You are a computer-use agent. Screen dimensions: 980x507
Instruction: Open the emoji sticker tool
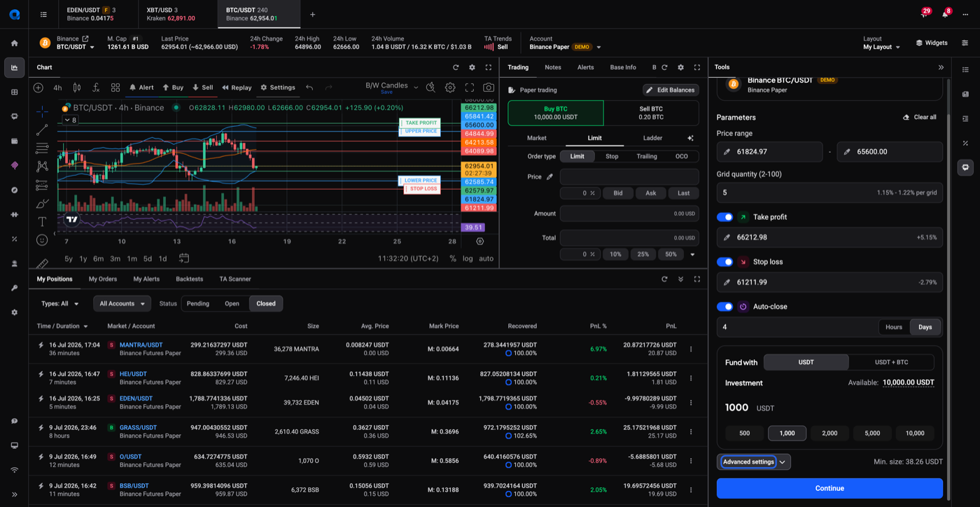42,239
